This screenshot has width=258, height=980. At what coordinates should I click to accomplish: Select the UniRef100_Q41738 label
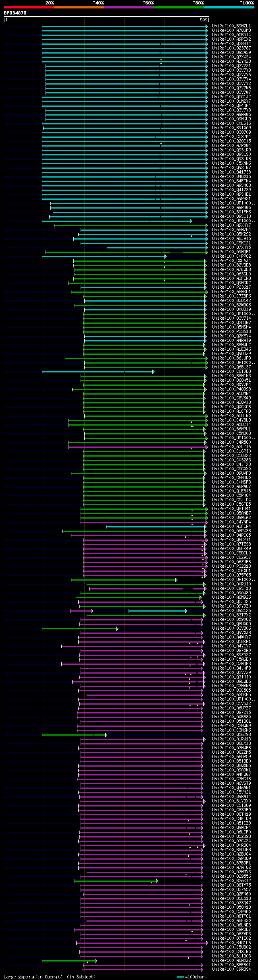231,172
